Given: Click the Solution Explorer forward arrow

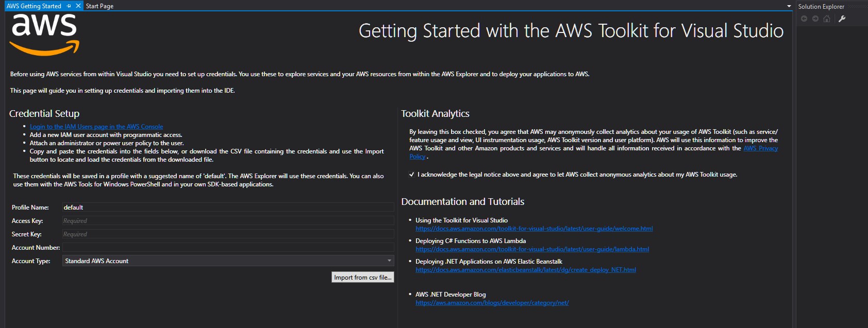Looking at the screenshot, I should click(x=815, y=19).
